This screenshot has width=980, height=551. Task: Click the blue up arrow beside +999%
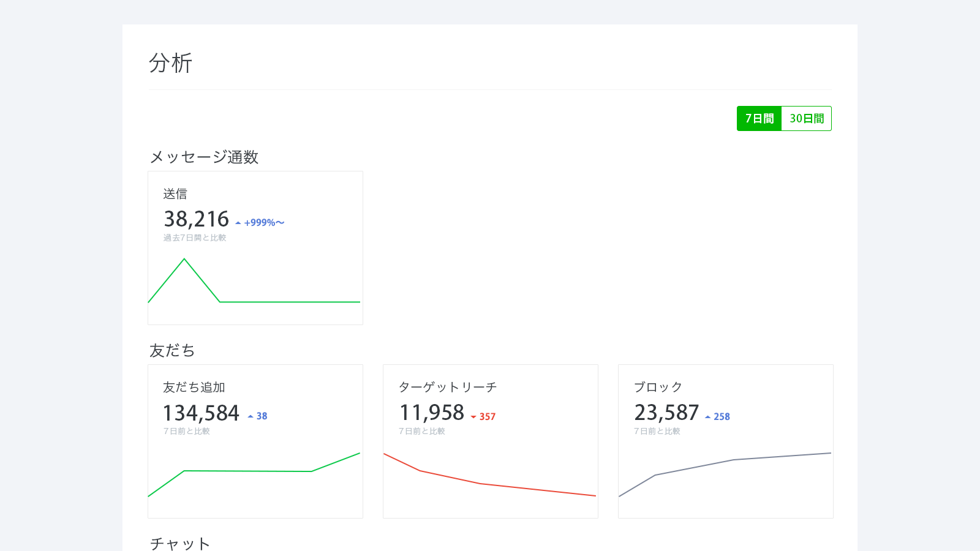(x=238, y=223)
